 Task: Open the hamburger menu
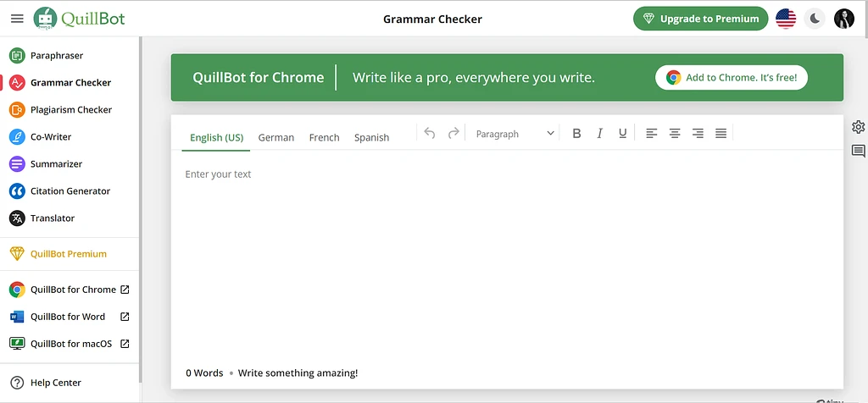click(17, 19)
